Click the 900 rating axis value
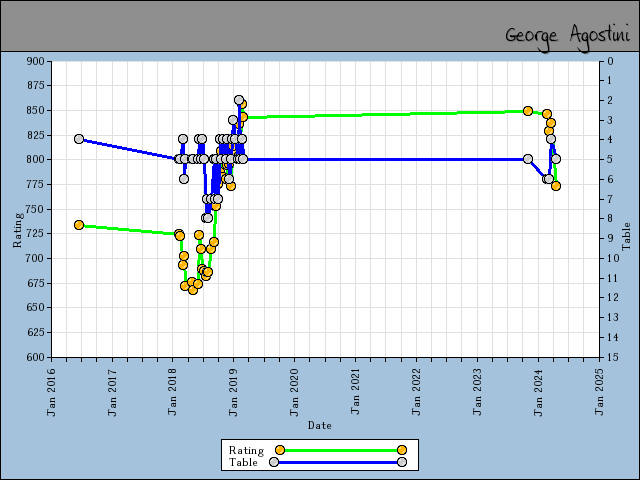This screenshot has width=640, height=480. [36, 61]
